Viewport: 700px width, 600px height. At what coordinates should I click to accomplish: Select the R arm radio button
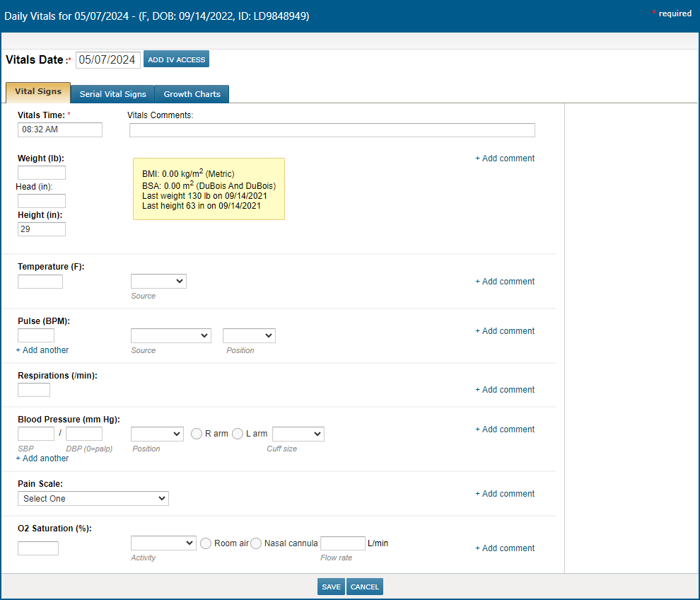click(197, 434)
